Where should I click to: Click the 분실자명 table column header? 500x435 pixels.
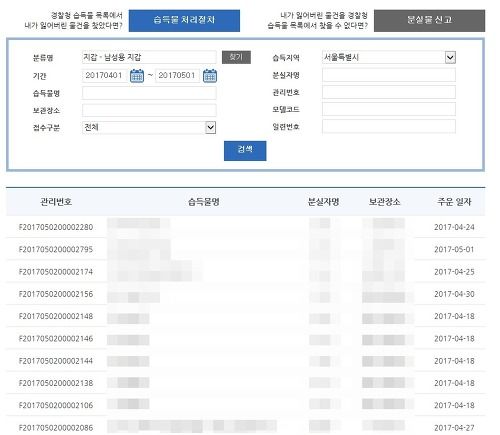point(323,202)
